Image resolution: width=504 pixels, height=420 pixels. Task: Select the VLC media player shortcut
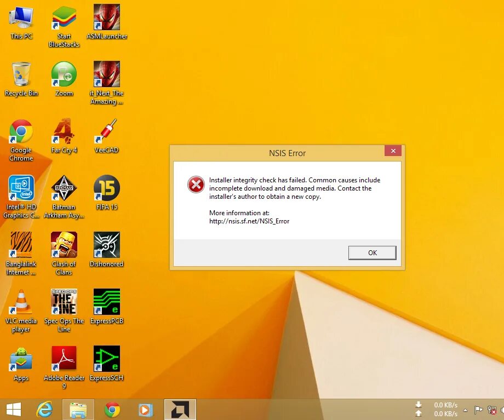21,310
